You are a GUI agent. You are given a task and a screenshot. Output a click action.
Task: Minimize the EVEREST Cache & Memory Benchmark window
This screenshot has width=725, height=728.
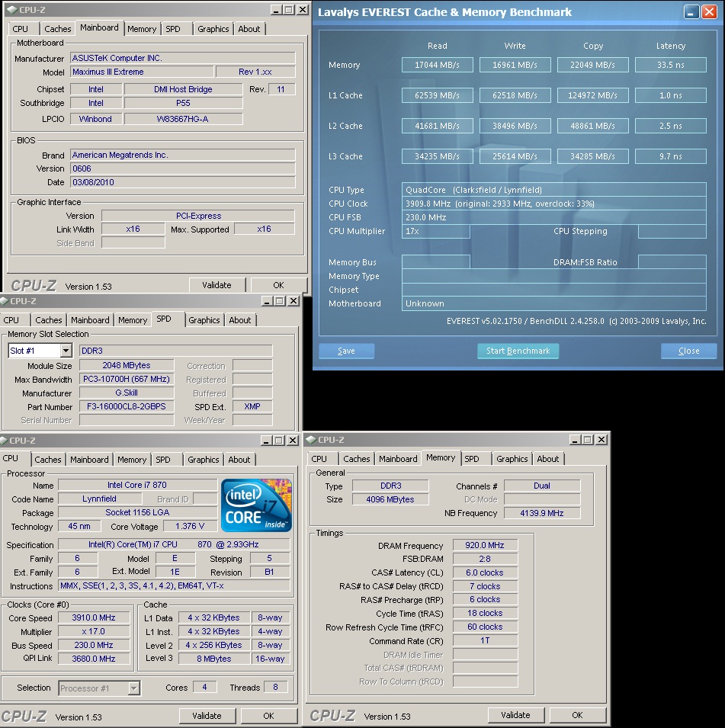(691, 12)
